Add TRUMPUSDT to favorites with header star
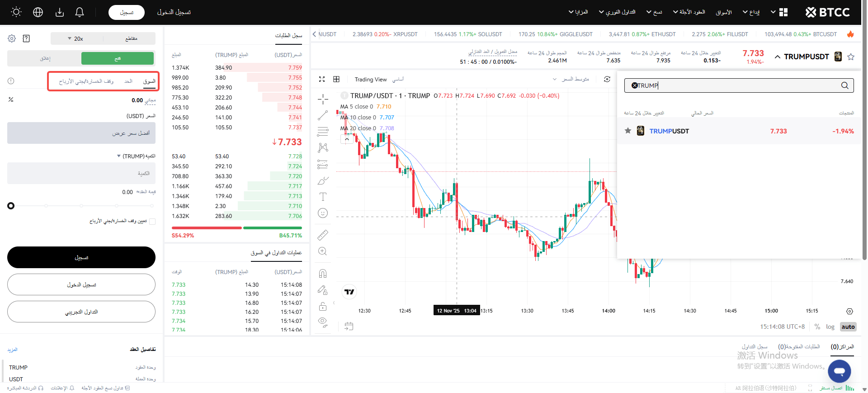Screen dimensions: 868x393 pyautogui.click(x=851, y=57)
